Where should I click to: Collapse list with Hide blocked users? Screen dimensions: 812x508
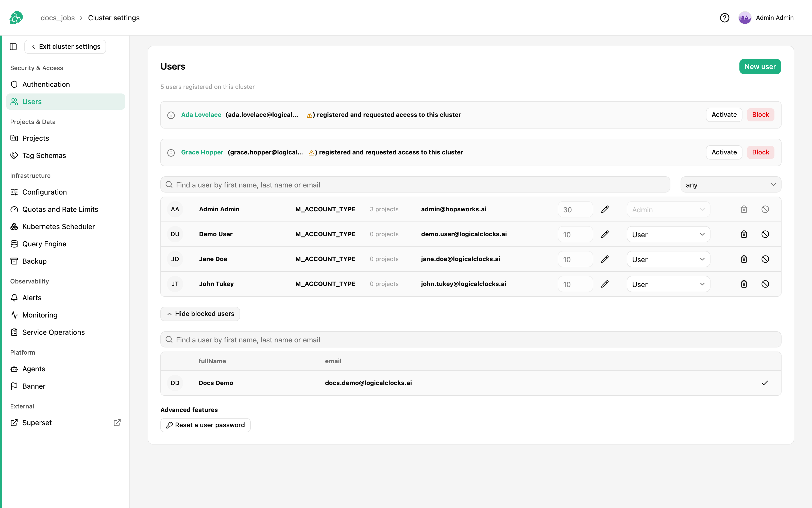click(x=200, y=314)
